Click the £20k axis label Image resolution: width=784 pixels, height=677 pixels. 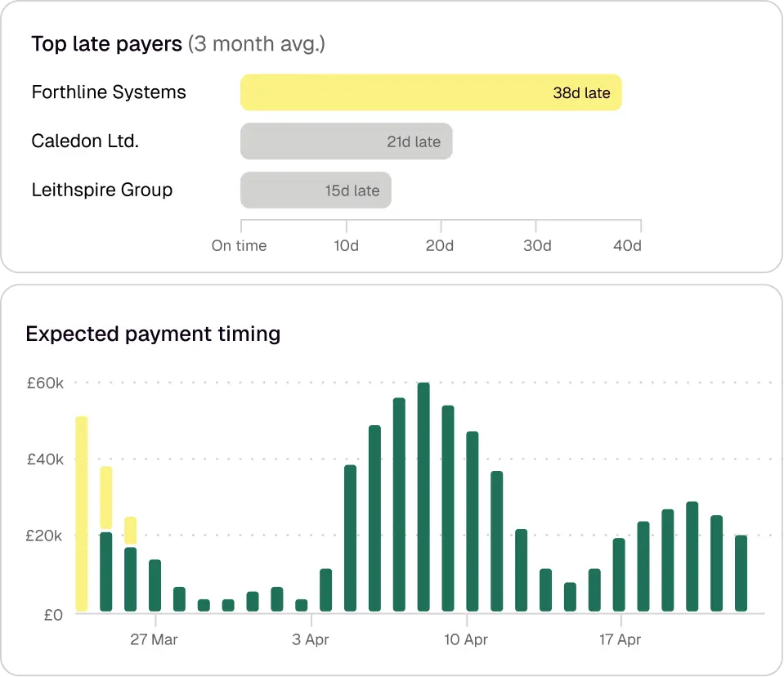[x=44, y=536]
